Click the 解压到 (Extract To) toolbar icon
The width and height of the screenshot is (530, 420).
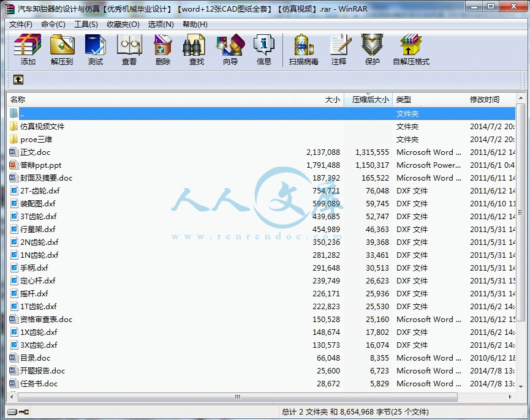(62, 45)
